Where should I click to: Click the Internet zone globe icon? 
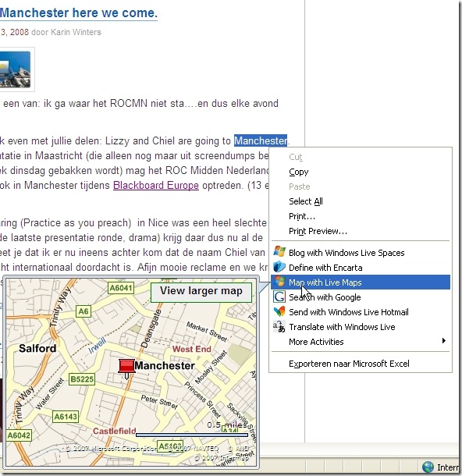coord(428,467)
